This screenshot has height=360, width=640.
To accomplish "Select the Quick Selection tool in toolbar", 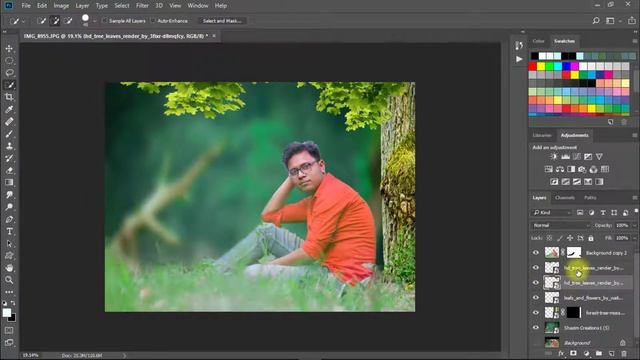I will [9, 85].
